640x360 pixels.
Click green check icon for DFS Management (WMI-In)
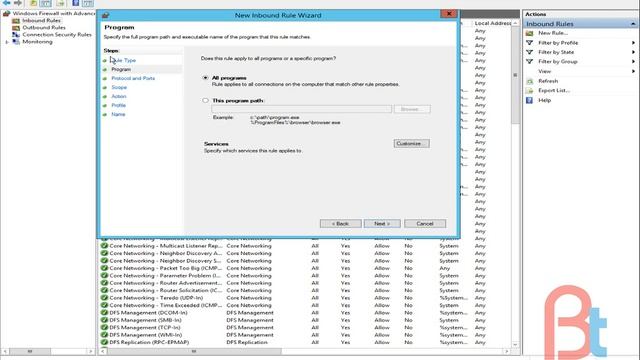click(x=104, y=335)
